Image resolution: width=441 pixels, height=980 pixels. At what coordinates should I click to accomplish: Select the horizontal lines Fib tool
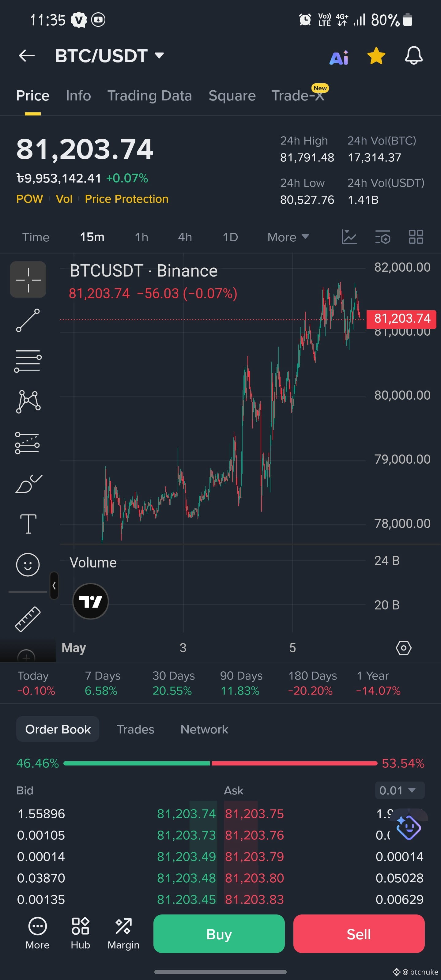coord(28,361)
